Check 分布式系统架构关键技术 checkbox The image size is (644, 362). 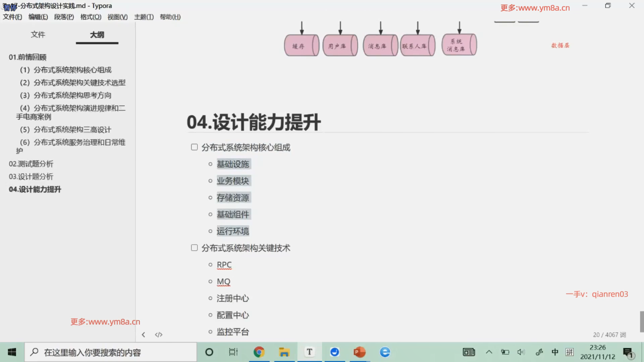pyautogui.click(x=194, y=248)
